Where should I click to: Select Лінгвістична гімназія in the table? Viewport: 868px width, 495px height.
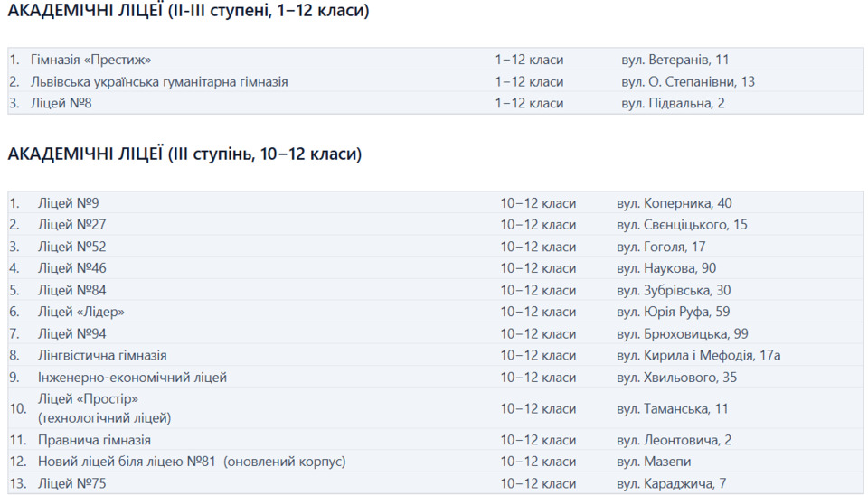tap(102, 355)
